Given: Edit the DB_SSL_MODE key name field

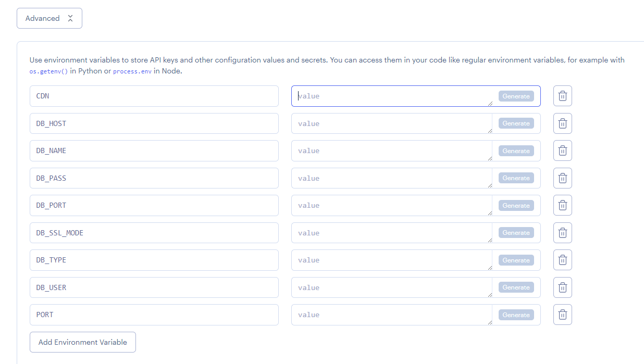Looking at the screenshot, I should [x=154, y=233].
